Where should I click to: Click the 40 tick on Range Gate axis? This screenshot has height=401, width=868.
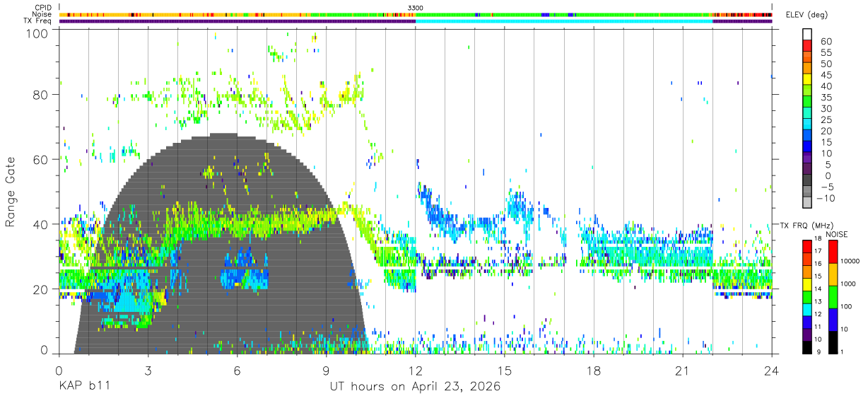(x=41, y=224)
